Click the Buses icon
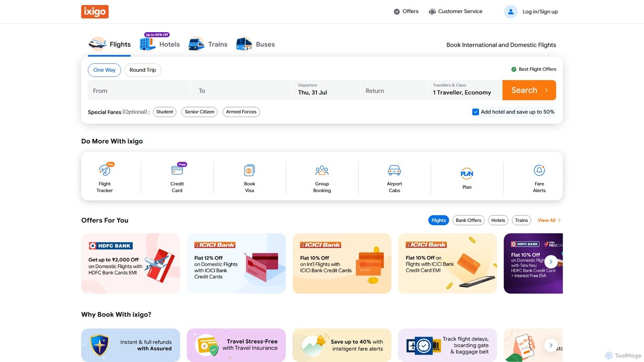 [244, 44]
